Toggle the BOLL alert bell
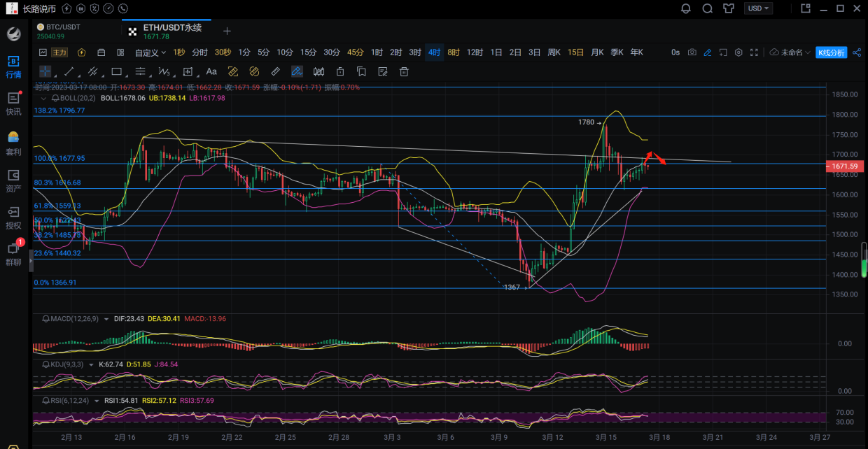The height and width of the screenshot is (449, 868). coord(56,99)
